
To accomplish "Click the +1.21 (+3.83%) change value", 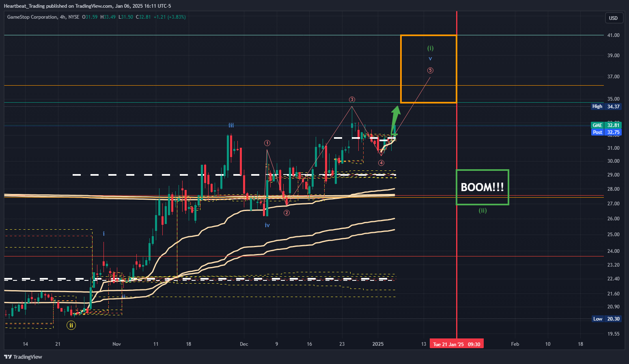I will point(170,17).
